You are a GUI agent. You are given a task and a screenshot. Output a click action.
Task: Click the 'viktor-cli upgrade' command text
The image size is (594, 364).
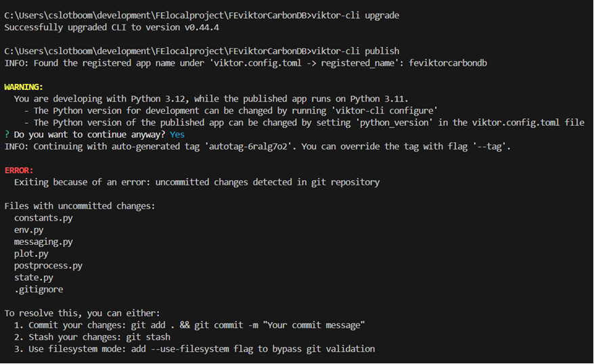[355, 16]
